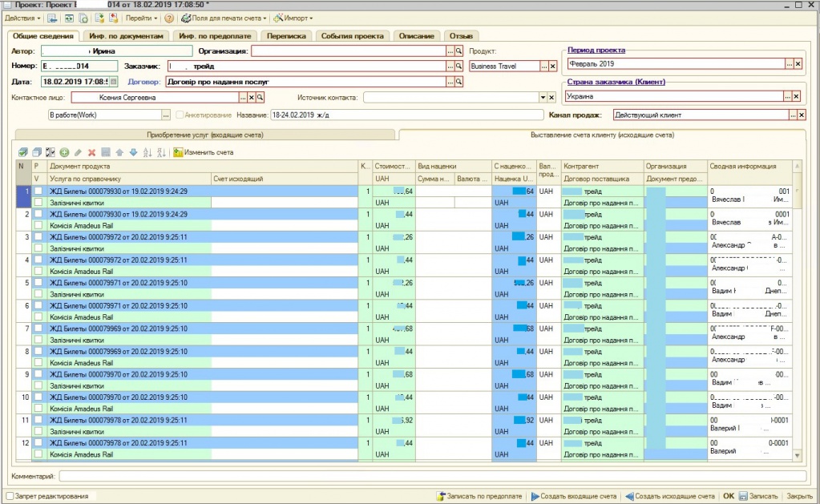Click inside the Комментарий input field
This screenshot has height=504, width=820.
[x=433, y=476]
